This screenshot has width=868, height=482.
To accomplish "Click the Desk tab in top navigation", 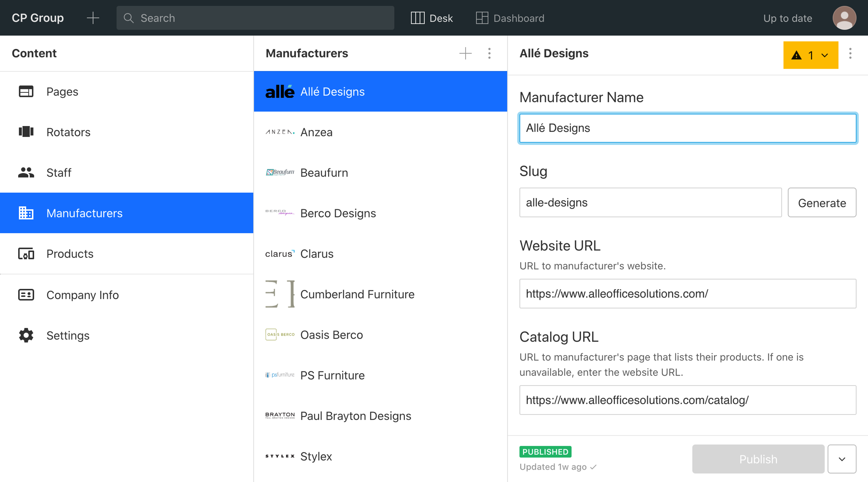I will pos(431,18).
